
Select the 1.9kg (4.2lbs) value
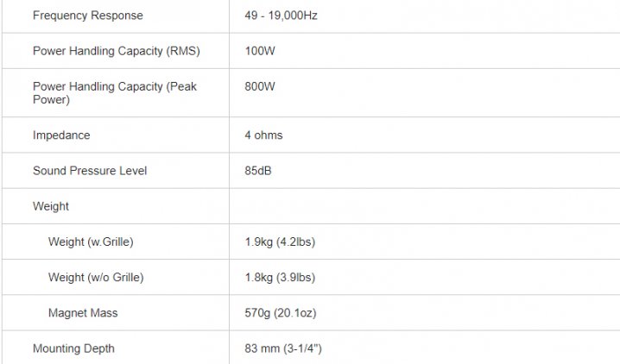point(280,242)
